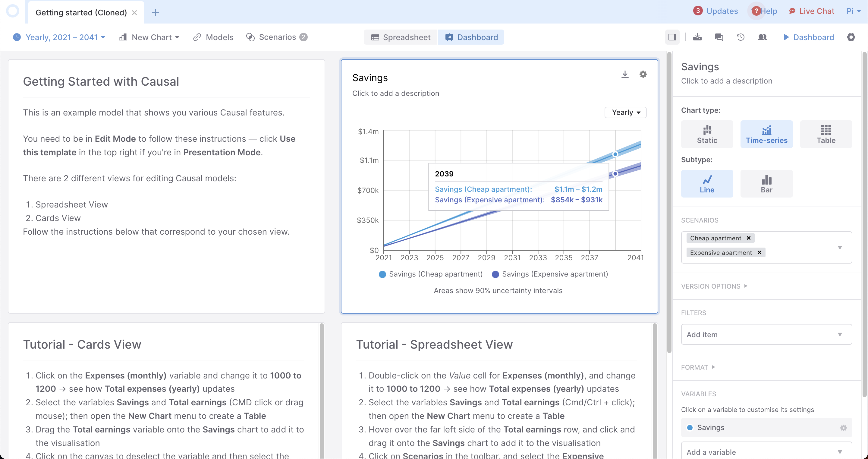Open the Scenarios panel
The height and width of the screenshot is (459, 868).
point(277,37)
